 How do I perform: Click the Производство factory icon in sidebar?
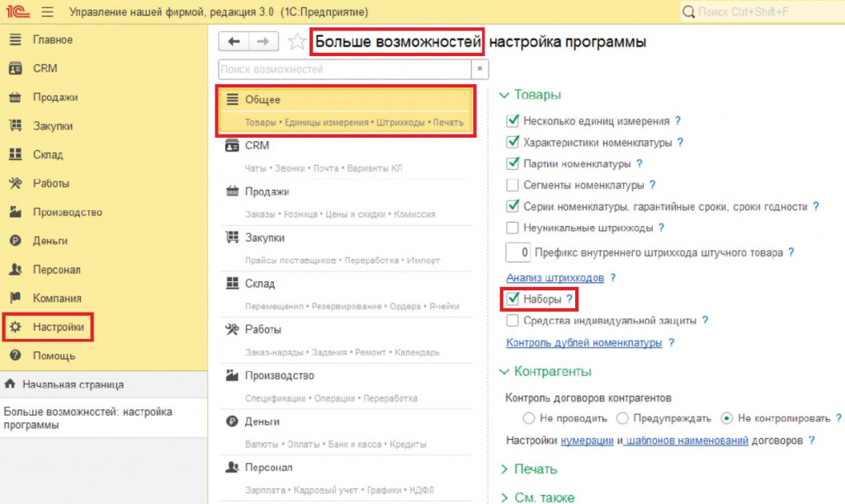click(15, 212)
